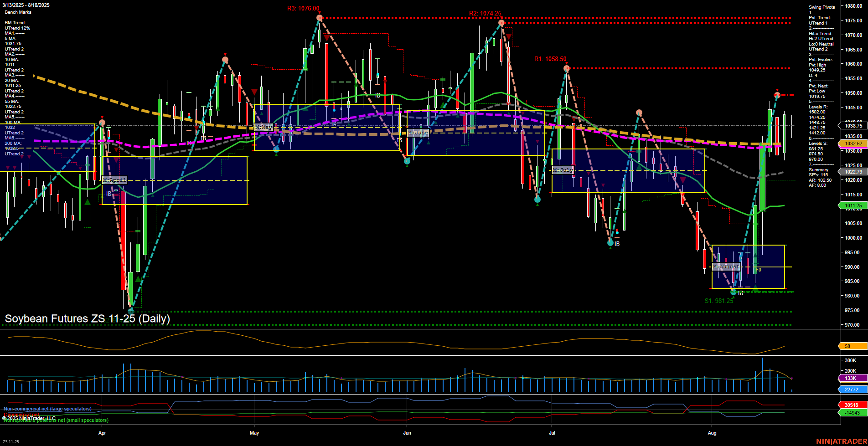
Task: Select the ZS 11-25 chart tab
Action: pyautogui.click(x=11, y=441)
